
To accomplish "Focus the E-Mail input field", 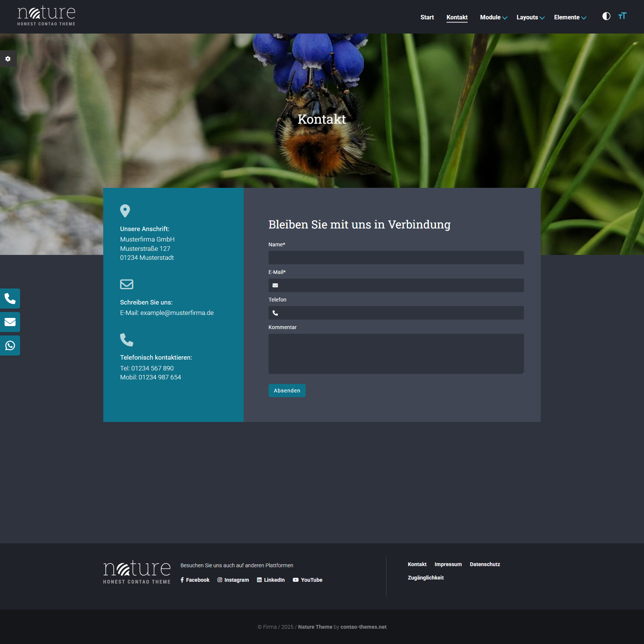I will (x=396, y=285).
